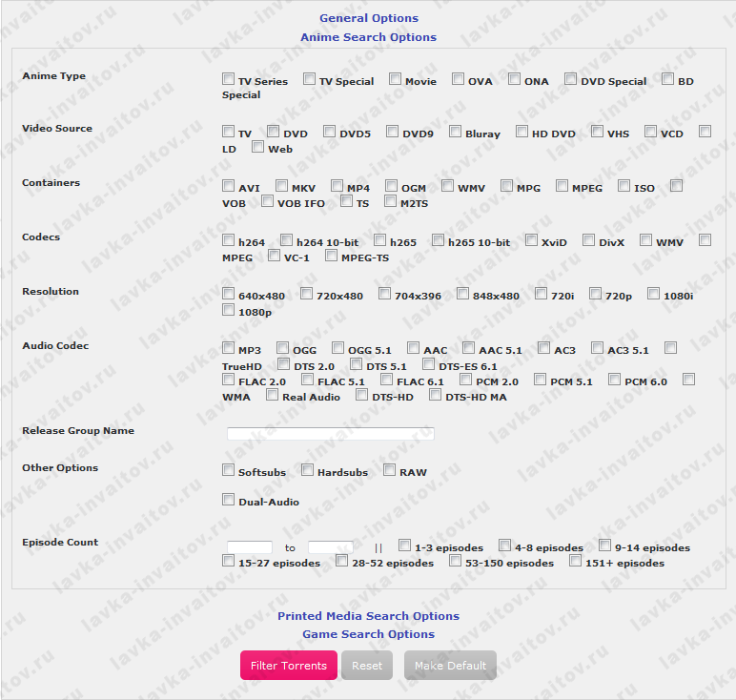Select HD DVD video source checkbox
The width and height of the screenshot is (736, 700).
pos(521,131)
